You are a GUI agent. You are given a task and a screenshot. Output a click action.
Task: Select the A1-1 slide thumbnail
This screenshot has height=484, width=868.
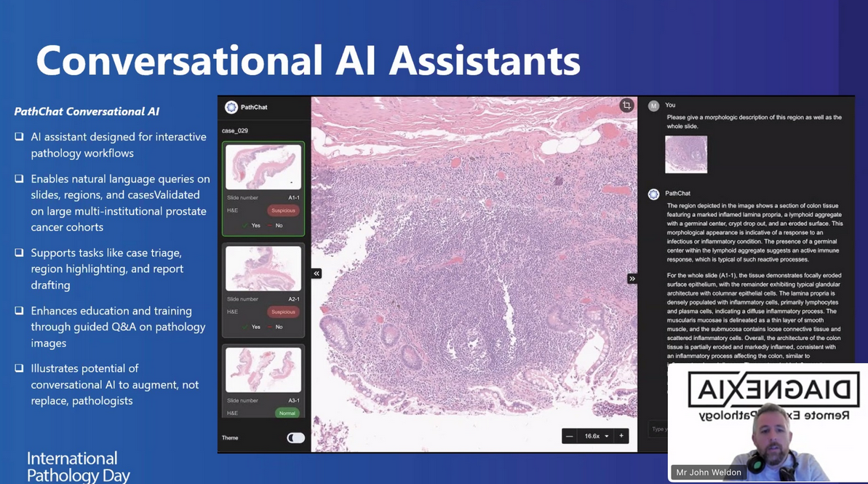click(263, 167)
